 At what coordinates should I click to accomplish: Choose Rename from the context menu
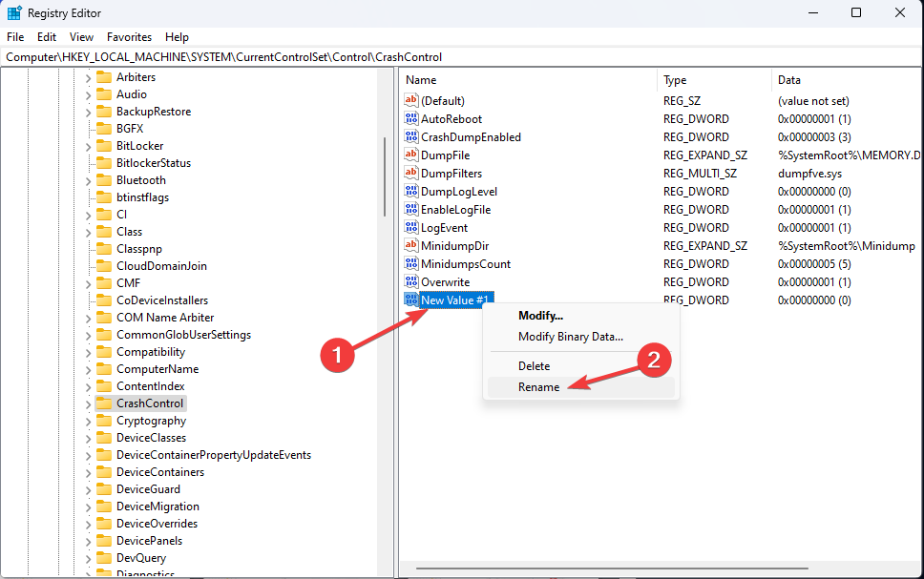click(x=581, y=387)
